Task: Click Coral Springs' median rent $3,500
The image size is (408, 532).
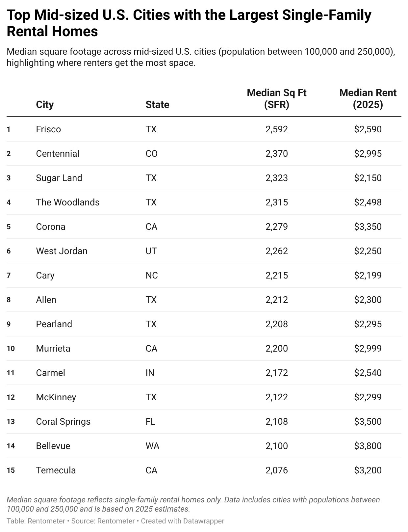Action: pyautogui.click(x=368, y=421)
